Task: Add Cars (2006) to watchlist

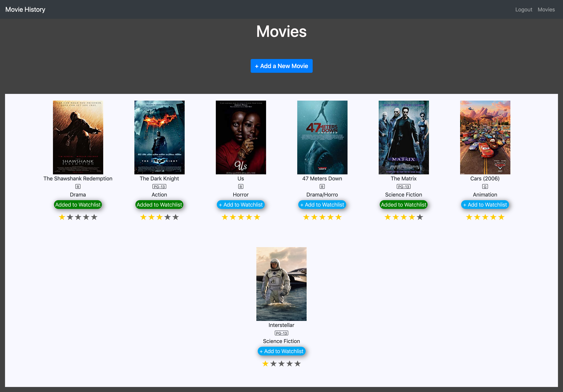Action: point(485,205)
